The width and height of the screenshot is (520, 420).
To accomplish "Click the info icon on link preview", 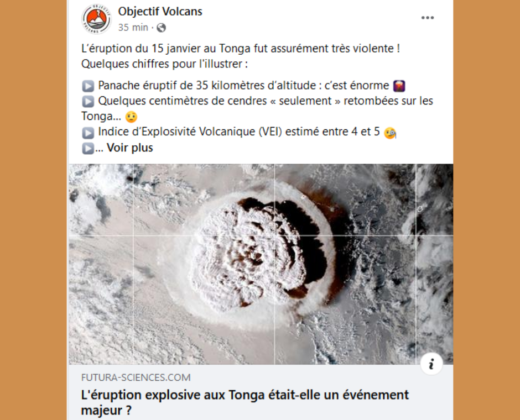I will tap(431, 364).
